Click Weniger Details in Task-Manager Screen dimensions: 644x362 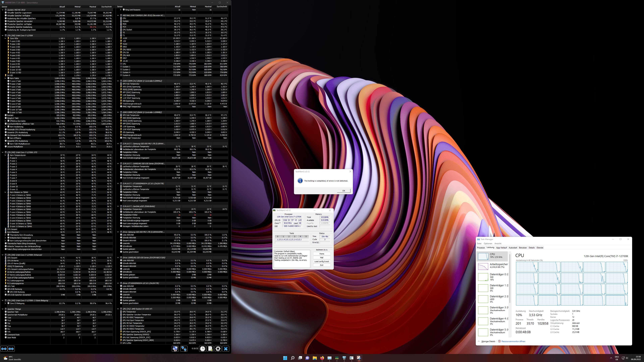(487, 341)
